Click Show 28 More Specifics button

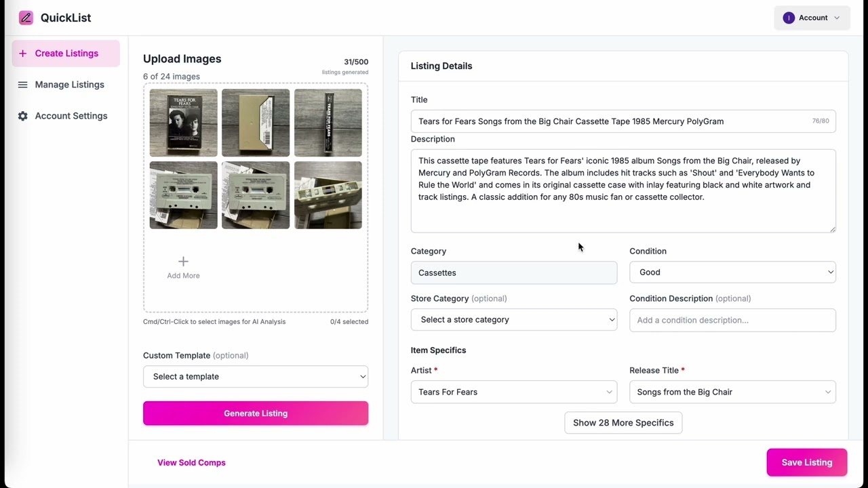[623, 423]
